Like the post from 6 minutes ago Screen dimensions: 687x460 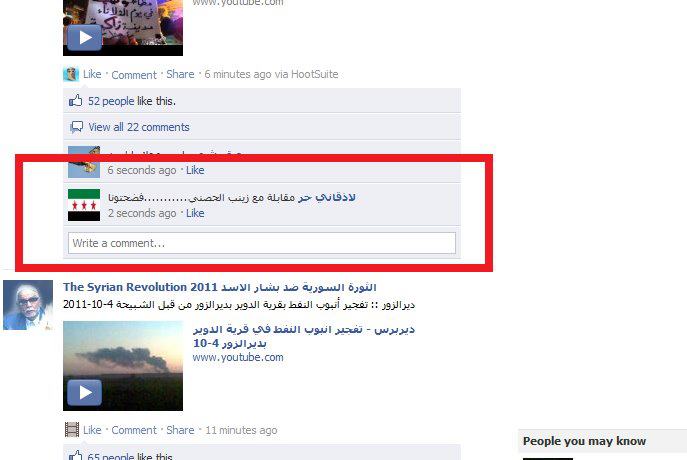92,74
